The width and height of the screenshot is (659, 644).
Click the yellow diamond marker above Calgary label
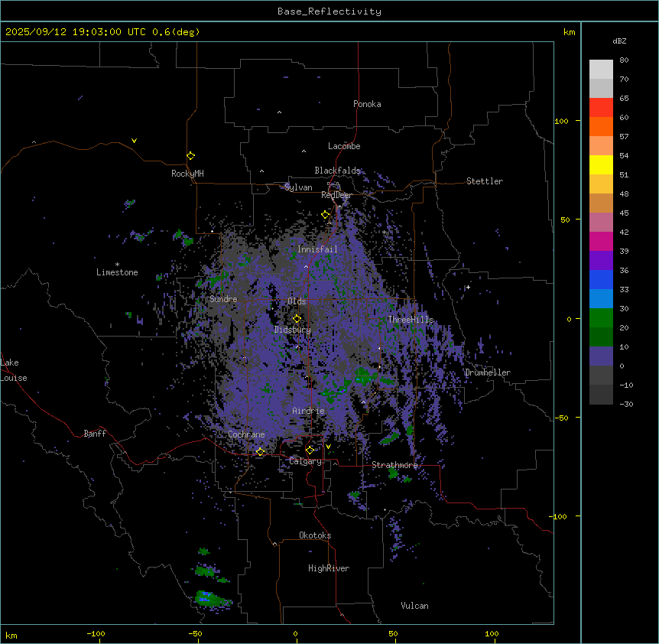(310, 450)
